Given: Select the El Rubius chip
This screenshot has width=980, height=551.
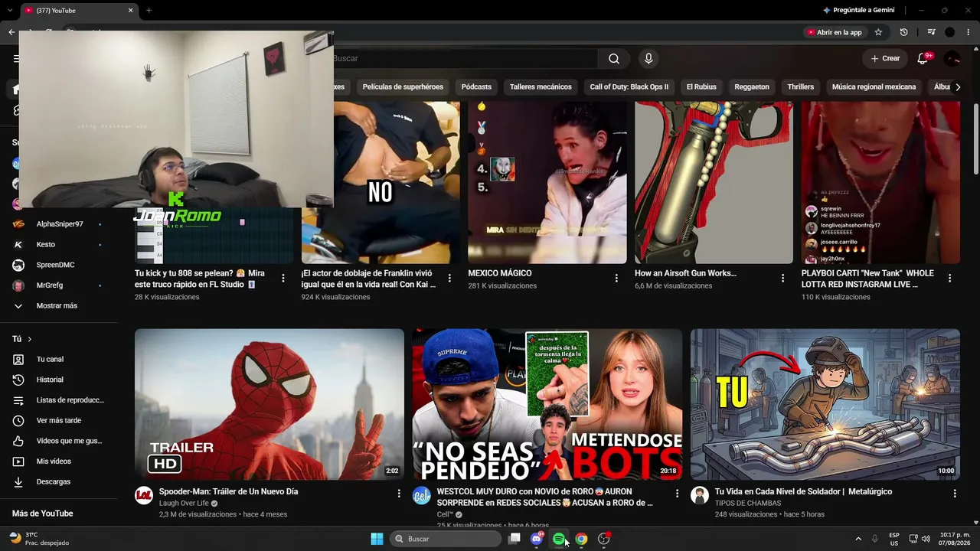Looking at the screenshot, I should tap(701, 87).
